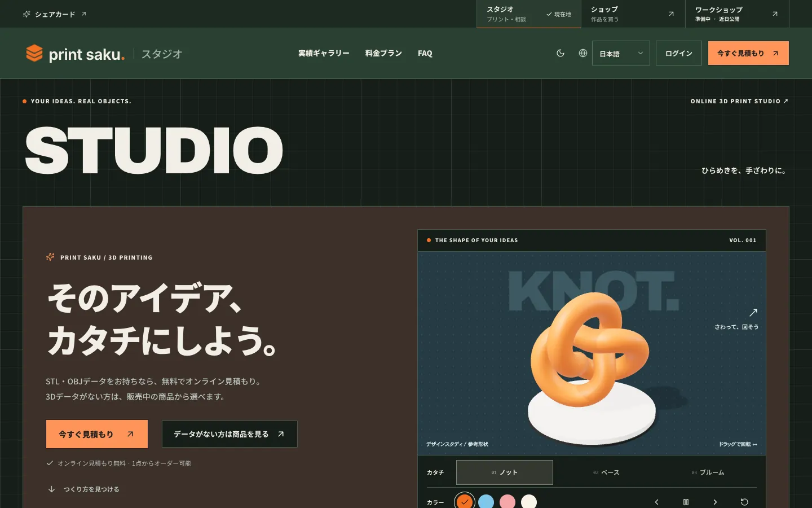Follow the つくり方を見つける link
812x508 pixels.
[83, 489]
